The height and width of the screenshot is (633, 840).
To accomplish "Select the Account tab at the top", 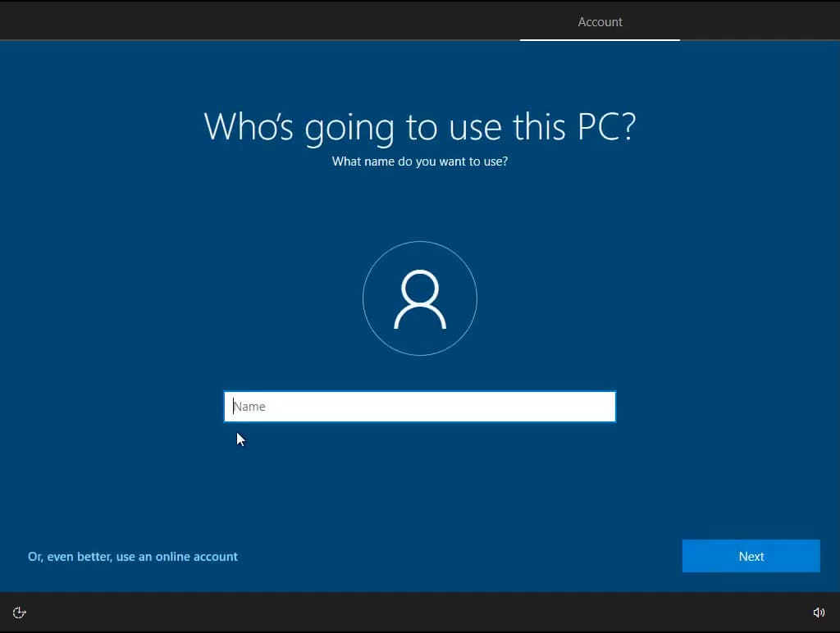I will [600, 22].
